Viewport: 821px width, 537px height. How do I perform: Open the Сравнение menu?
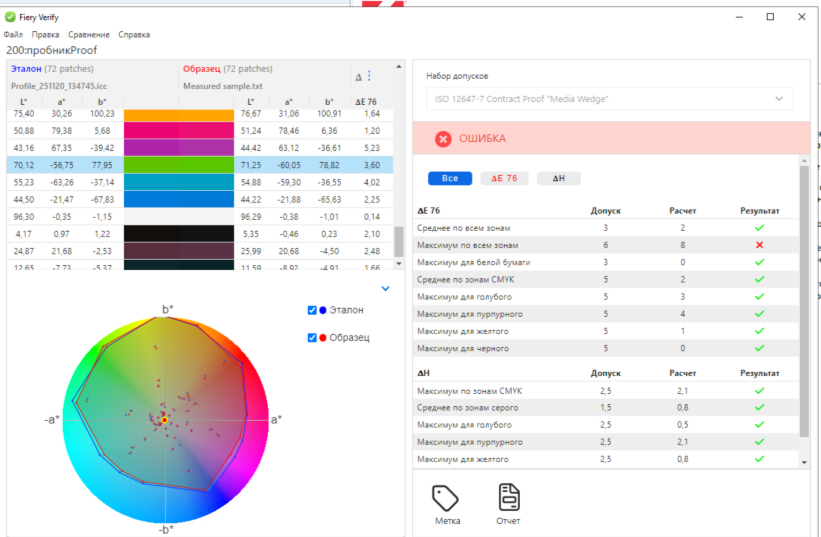coord(89,34)
